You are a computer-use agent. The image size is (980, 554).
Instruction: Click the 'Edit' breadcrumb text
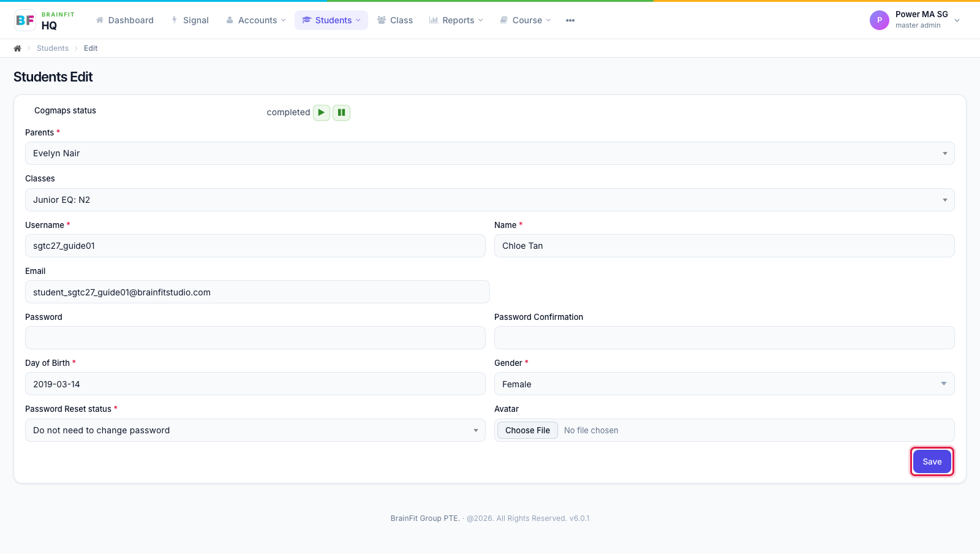click(91, 48)
